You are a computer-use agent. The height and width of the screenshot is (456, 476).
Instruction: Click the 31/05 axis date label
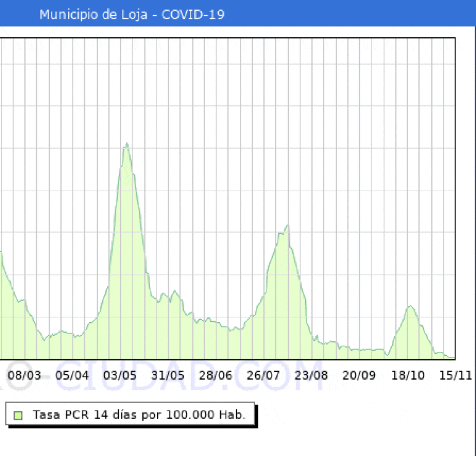168,375
